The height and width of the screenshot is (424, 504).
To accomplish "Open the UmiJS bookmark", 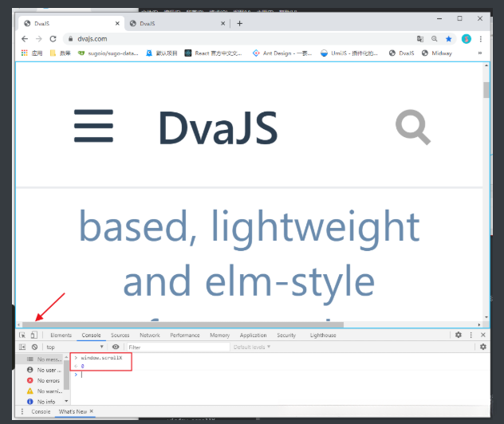I will [x=349, y=53].
